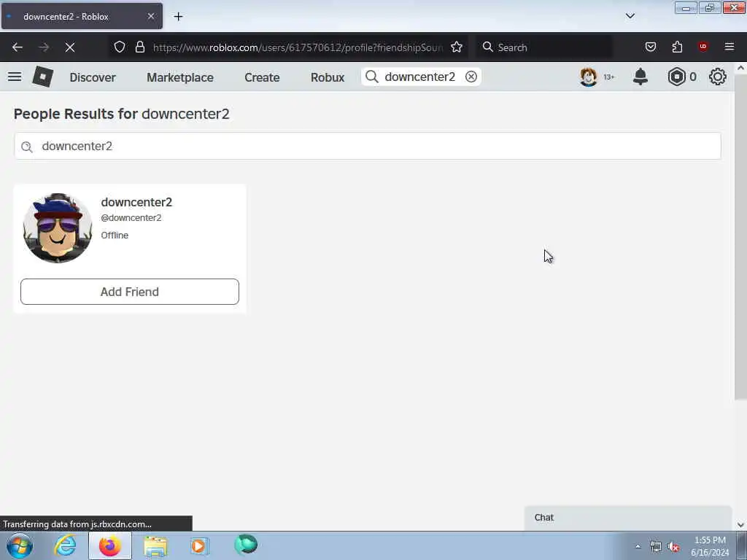
Task: Click the muted volume tray icon
Action: [x=673, y=547]
